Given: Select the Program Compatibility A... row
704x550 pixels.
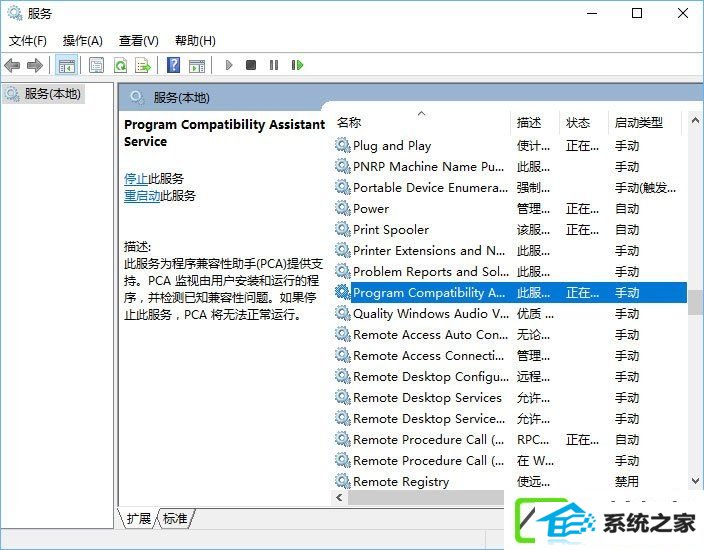Looking at the screenshot, I should pos(510,292).
